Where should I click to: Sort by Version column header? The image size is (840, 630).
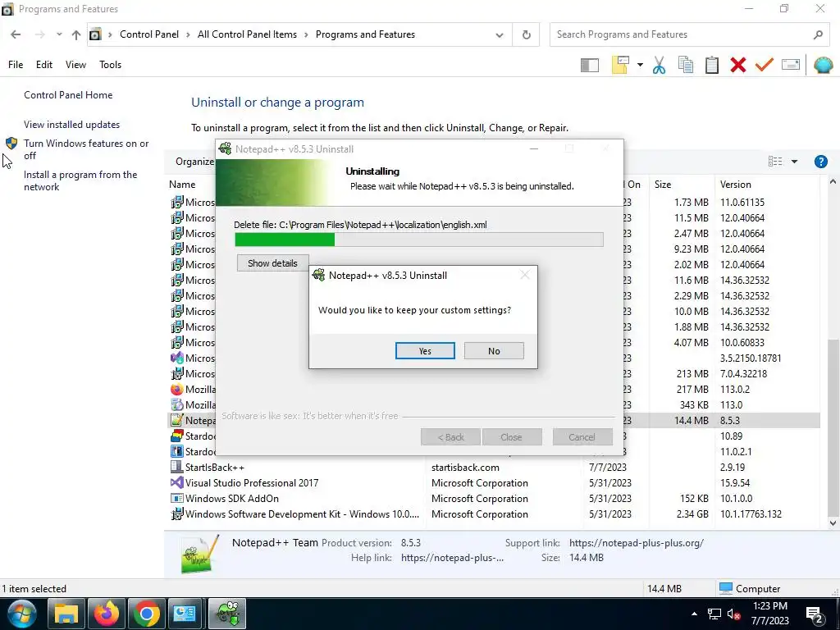pos(736,185)
